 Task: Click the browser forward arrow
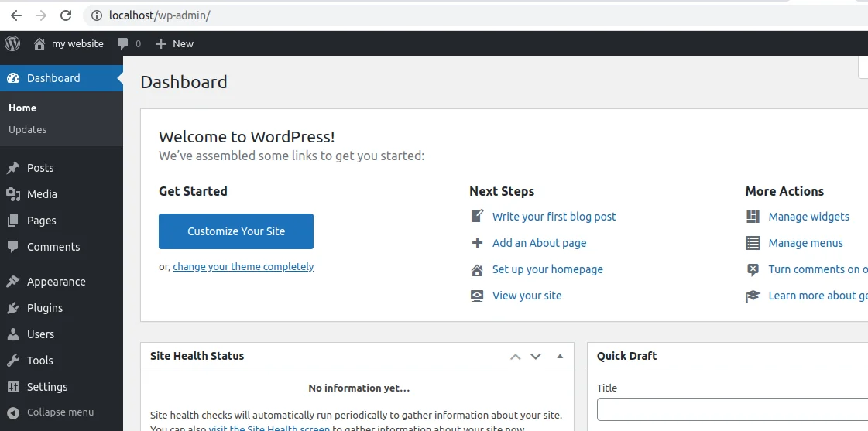pyautogui.click(x=41, y=15)
